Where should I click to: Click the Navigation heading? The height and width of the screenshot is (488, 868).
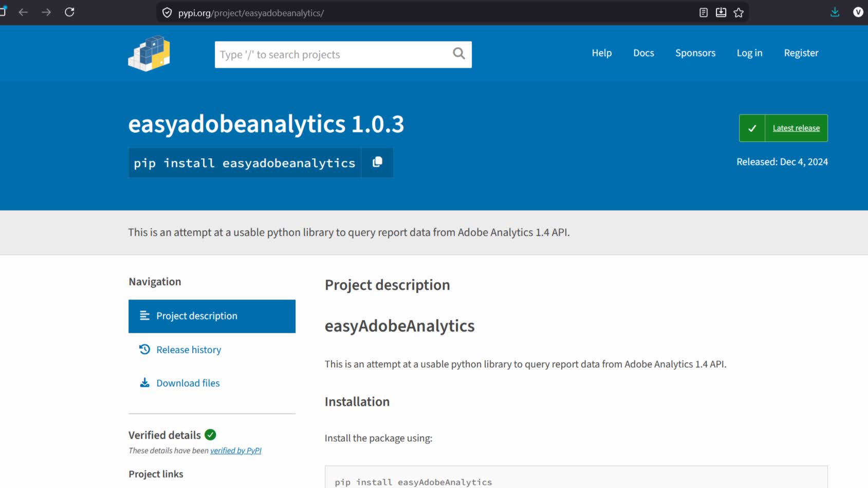pos(155,281)
